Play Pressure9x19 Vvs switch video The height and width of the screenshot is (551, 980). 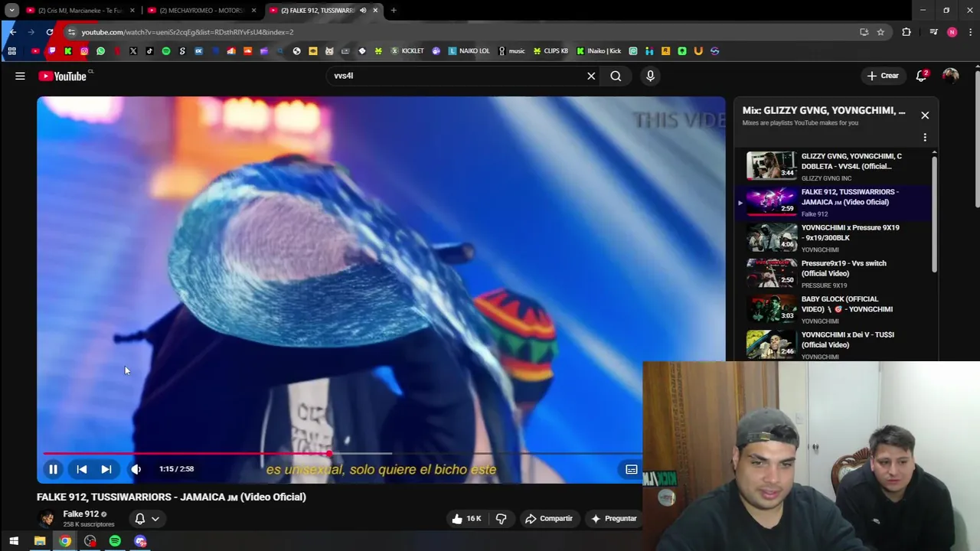[x=834, y=273]
